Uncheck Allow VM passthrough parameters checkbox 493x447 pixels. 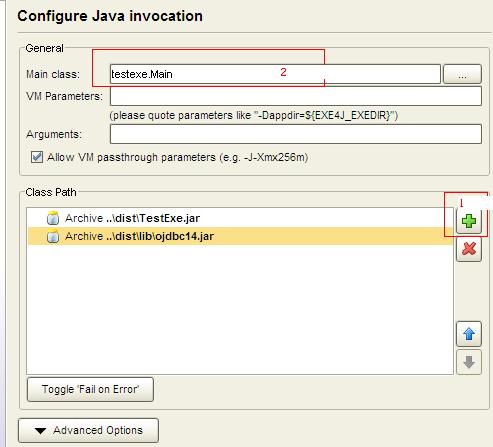tap(37, 157)
